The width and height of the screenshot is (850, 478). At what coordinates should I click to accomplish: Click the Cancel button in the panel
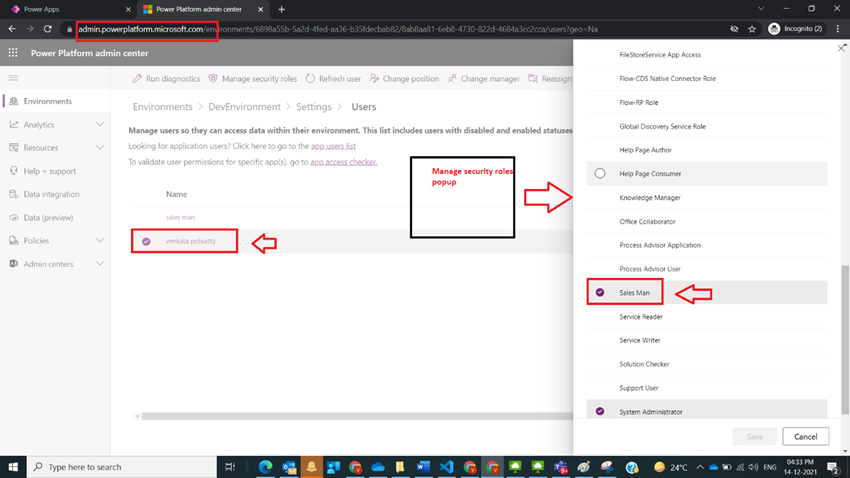[x=805, y=436]
